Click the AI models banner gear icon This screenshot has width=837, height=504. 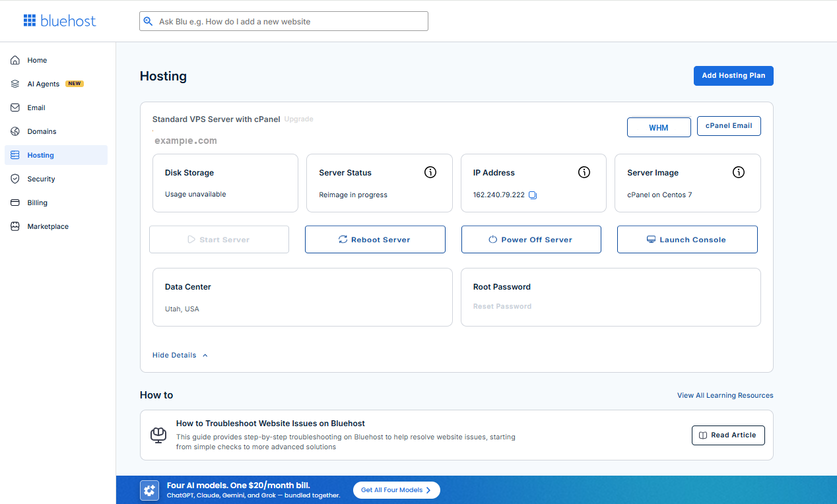tap(150, 490)
